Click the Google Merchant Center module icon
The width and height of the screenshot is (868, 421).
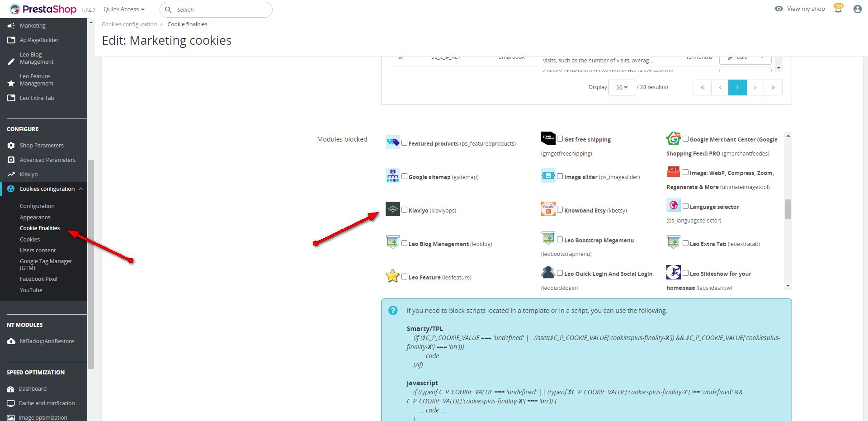(x=674, y=138)
